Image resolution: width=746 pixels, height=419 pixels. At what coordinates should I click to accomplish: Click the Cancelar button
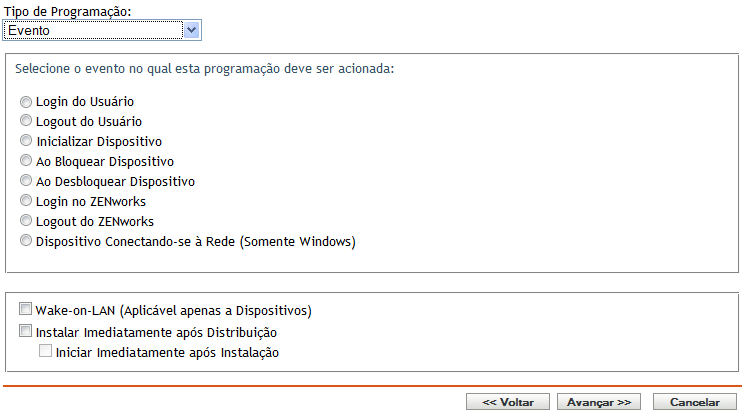point(694,402)
